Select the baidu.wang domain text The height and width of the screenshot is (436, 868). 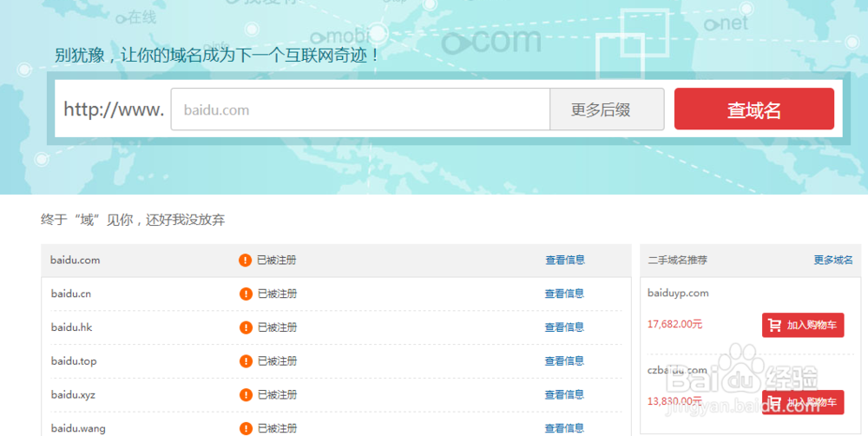pyautogui.click(x=78, y=428)
